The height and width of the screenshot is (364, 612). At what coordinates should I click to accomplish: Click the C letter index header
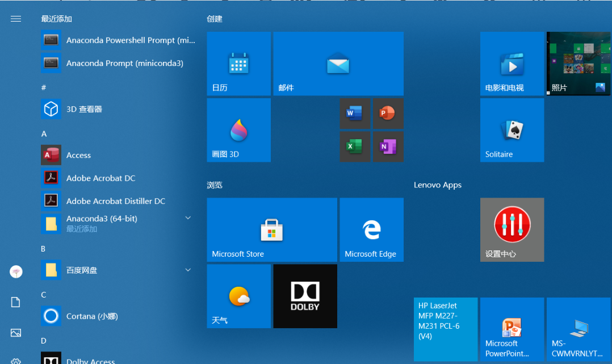click(43, 295)
